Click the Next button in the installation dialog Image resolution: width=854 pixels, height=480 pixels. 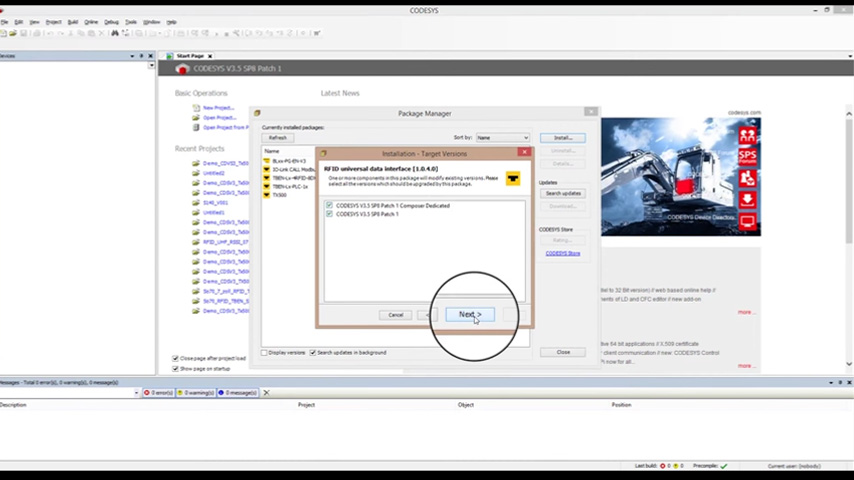click(470, 315)
